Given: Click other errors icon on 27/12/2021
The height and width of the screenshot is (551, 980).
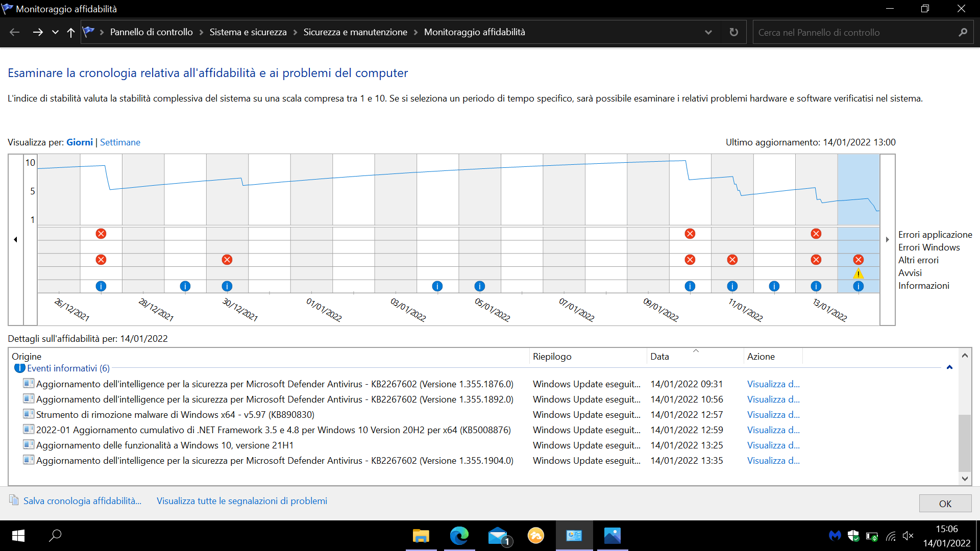Looking at the screenshot, I should (x=101, y=260).
